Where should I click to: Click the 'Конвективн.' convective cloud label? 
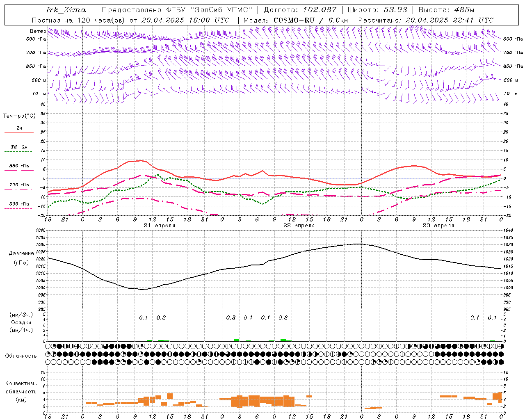point(21,383)
